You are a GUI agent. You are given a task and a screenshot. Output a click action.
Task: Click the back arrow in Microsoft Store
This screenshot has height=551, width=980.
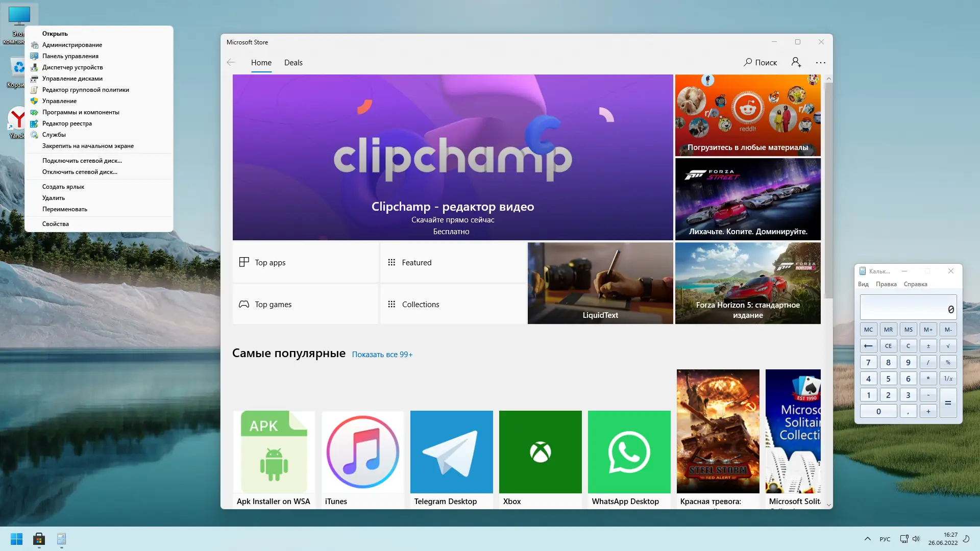[x=231, y=62]
